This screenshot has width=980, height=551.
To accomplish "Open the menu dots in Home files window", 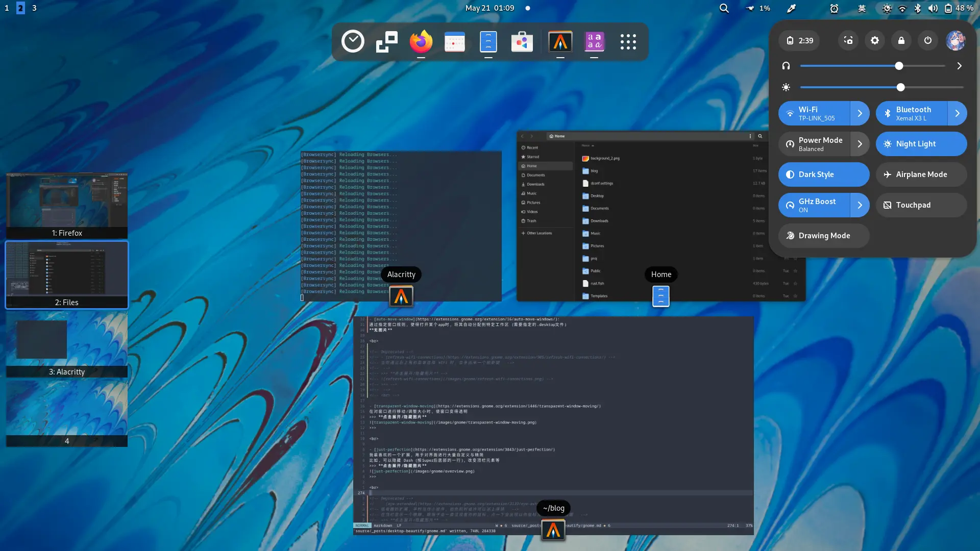I will (x=750, y=136).
